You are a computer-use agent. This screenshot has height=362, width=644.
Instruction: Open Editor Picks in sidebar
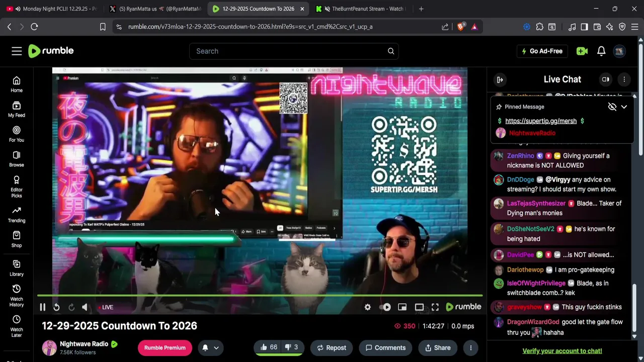pyautogui.click(x=17, y=187)
